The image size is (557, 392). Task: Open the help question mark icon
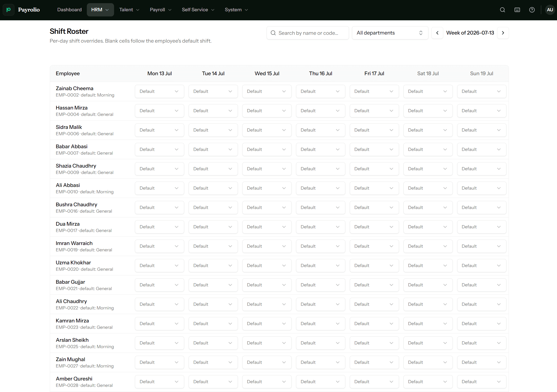[532, 10]
